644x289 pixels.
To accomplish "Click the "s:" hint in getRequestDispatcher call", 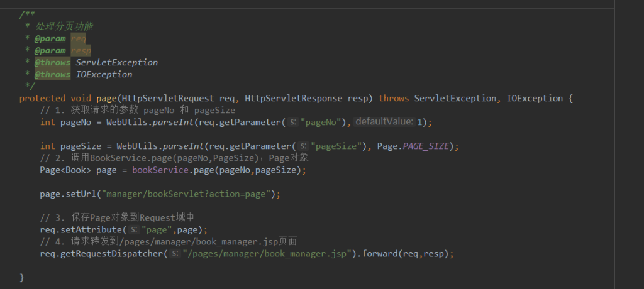I will coord(175,254).
